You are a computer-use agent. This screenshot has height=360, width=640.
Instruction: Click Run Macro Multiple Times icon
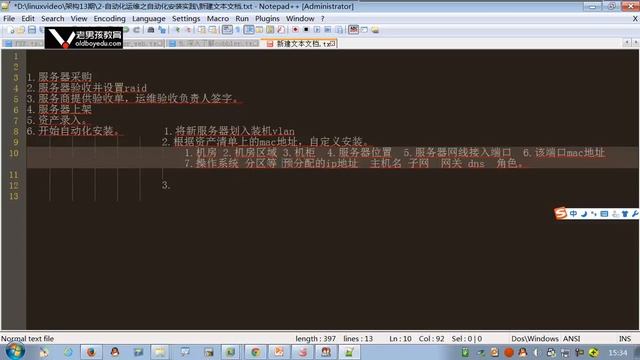(327, 30)
